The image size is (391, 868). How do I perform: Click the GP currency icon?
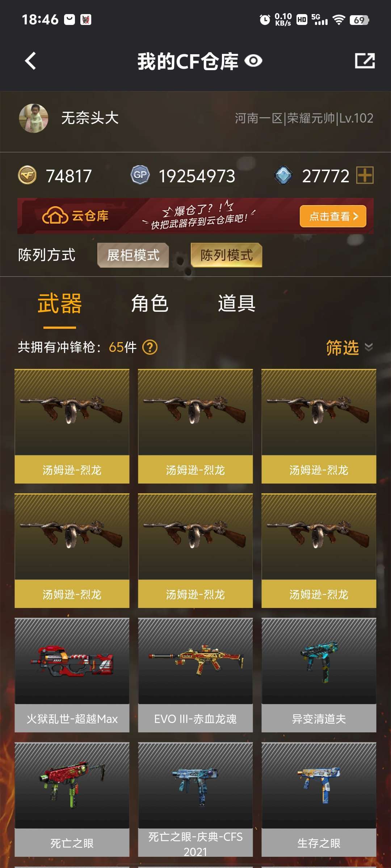(140, 175)
